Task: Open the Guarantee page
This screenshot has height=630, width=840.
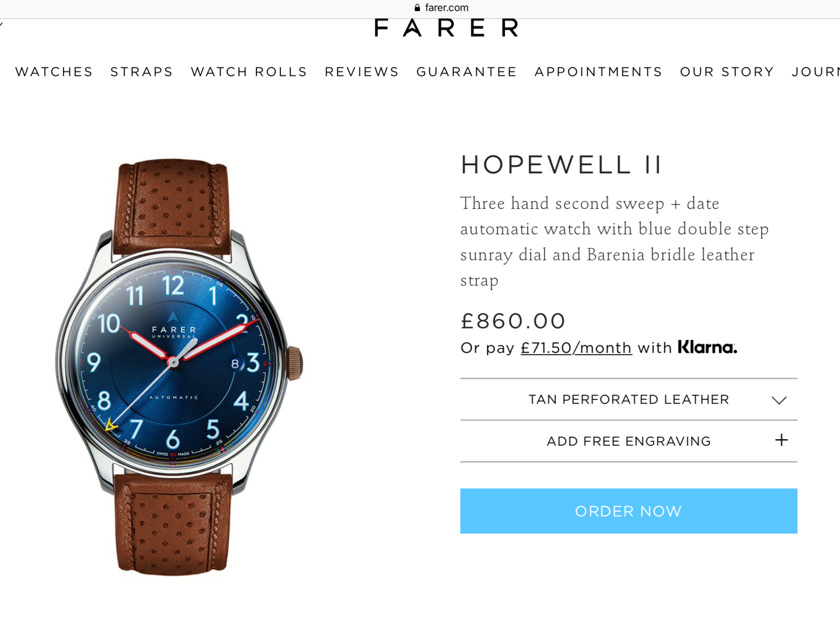Action: pos(466,72)
